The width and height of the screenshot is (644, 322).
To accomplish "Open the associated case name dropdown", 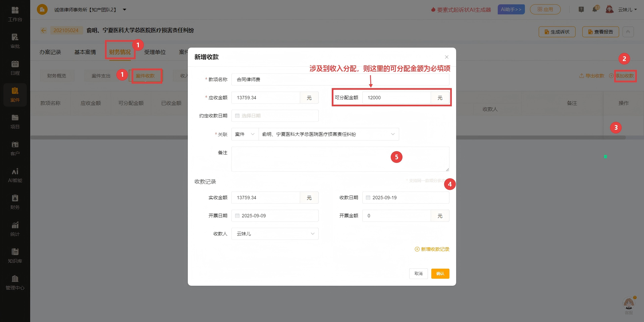I will 328,134.
